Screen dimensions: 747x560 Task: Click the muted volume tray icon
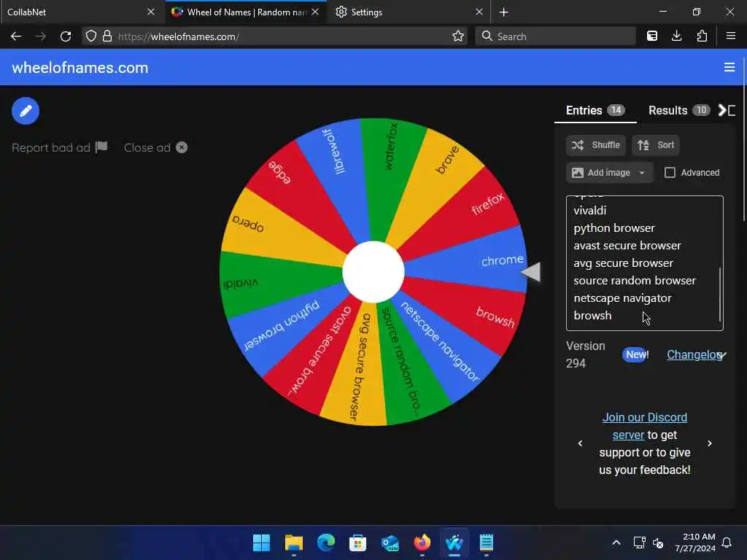tap(658, 542)
